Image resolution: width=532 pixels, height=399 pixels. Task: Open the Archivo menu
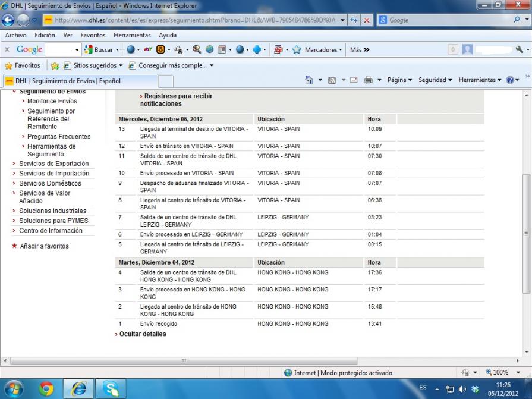pos(15,35)
